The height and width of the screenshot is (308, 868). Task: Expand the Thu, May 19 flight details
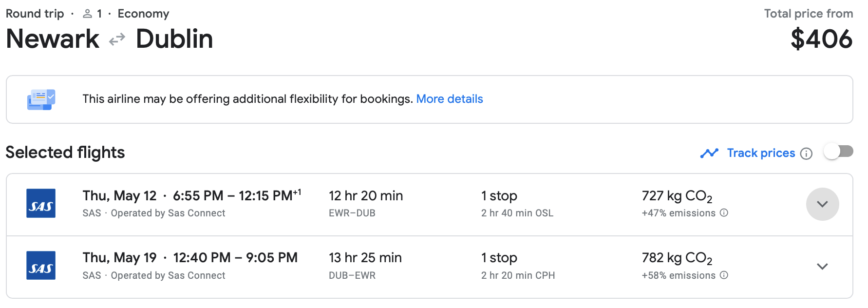pos(822,267)
